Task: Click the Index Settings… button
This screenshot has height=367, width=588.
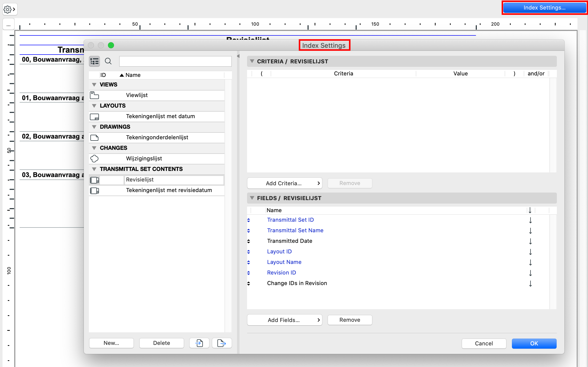Action: 544,8
